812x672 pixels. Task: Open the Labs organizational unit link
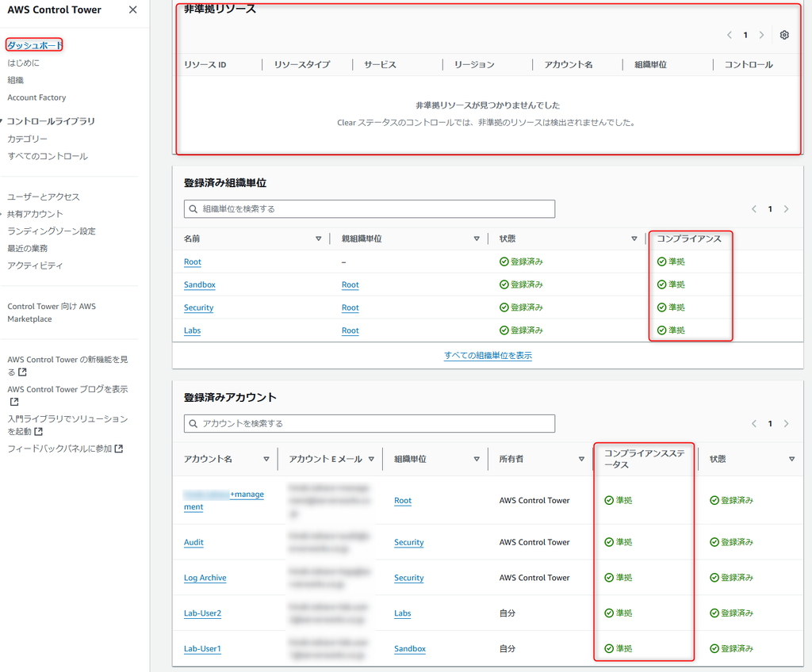(x=192, y=330)
